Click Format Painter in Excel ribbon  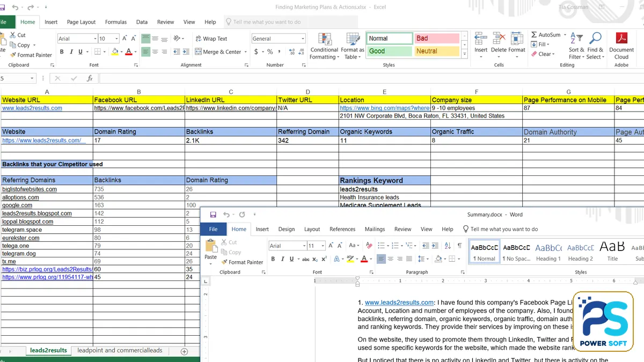coord(30,55)
